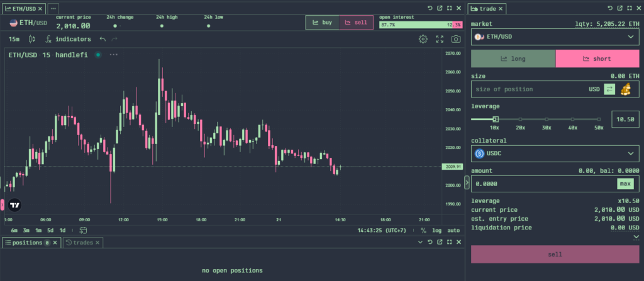
Task: Switch to the trades tab
Action: coord(82,243)
